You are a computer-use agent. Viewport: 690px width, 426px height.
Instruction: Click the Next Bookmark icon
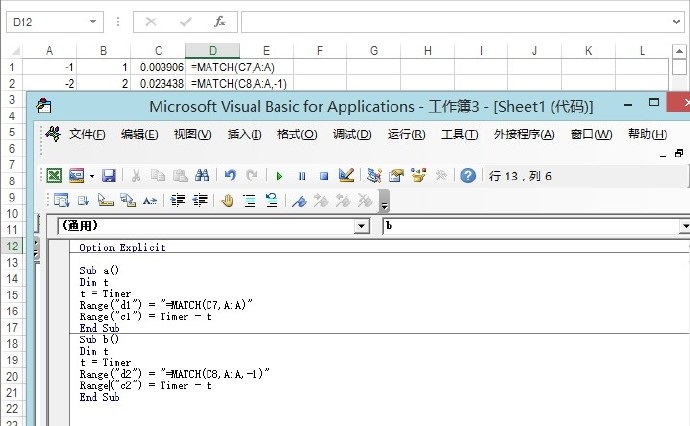point(321,201)
